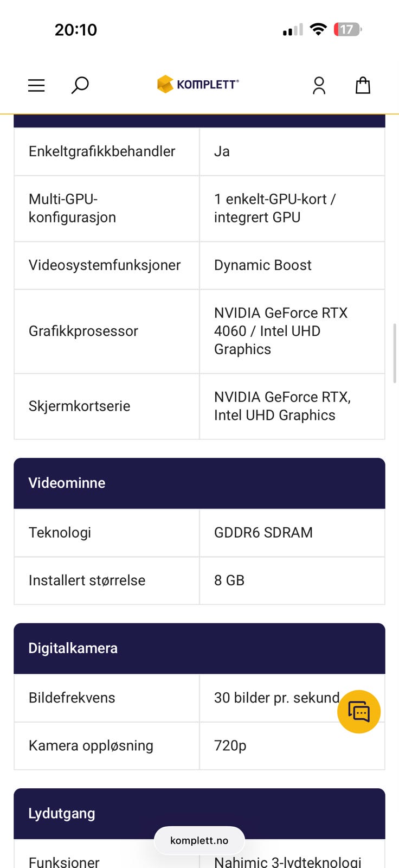Tap the battery indicator in status bar
The height and width of the screenshot is (868, 399).
pyautogui.click(x=347, y=29)
